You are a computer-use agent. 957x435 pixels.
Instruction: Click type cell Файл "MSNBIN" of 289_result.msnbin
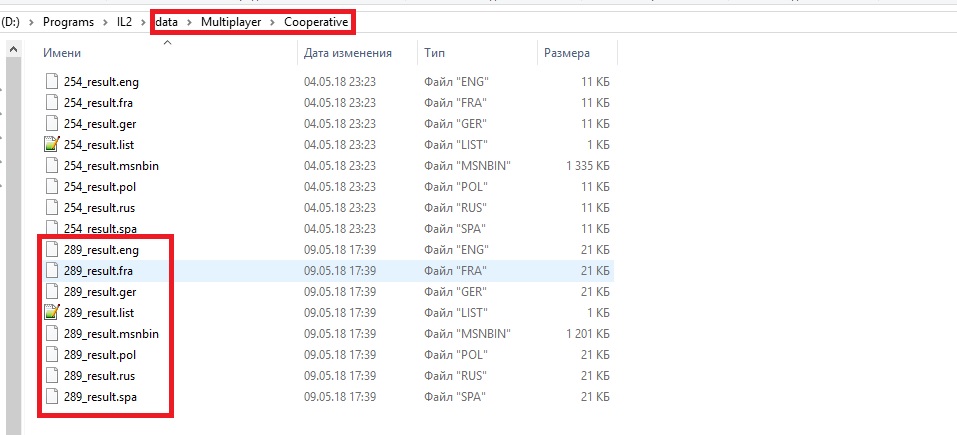(x=467, y=334)
